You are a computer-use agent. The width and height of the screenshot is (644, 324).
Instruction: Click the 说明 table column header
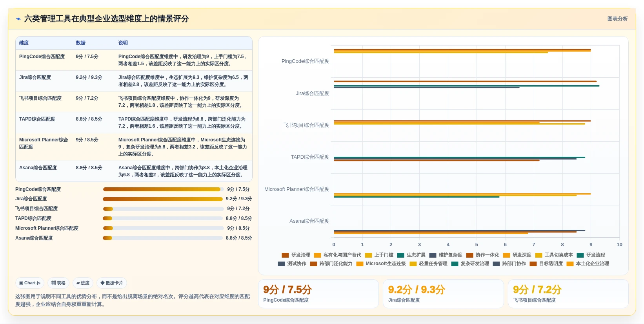pyautogui.click(x=123, y=43)
